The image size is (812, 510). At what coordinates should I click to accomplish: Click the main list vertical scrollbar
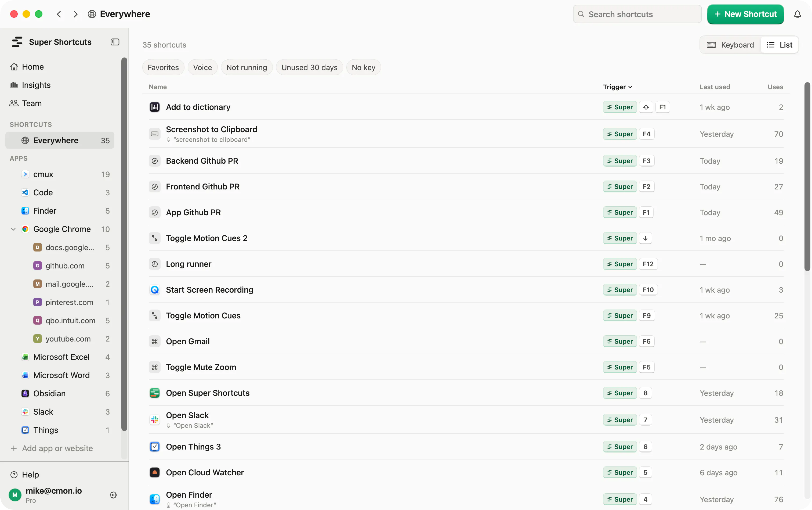807,177
